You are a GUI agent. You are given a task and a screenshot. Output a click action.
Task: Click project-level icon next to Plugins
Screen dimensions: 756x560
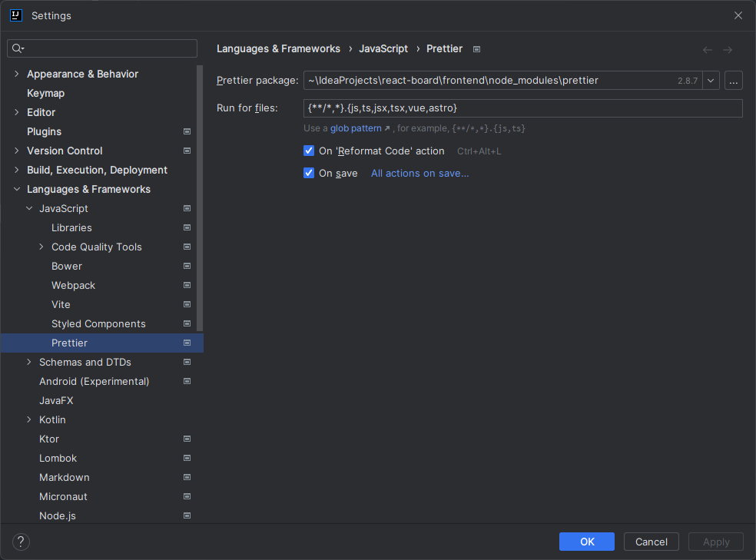pos(187,131)
